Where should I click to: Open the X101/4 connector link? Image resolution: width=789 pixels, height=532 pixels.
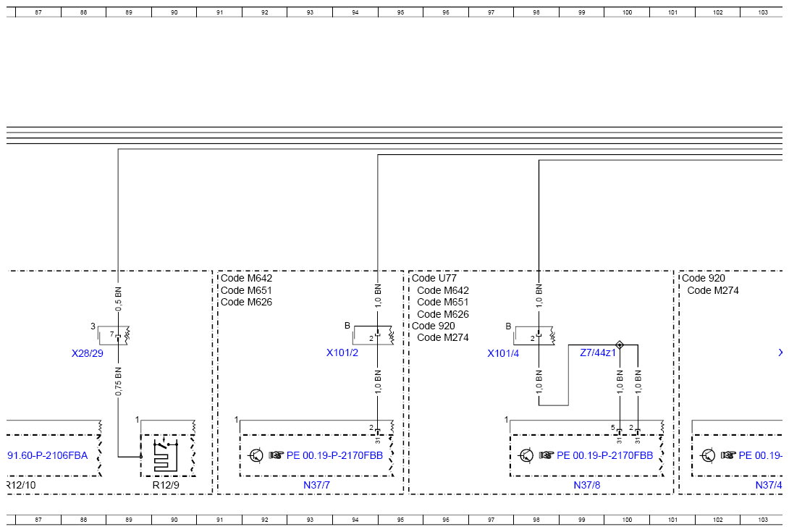click(x=503, y=353)
